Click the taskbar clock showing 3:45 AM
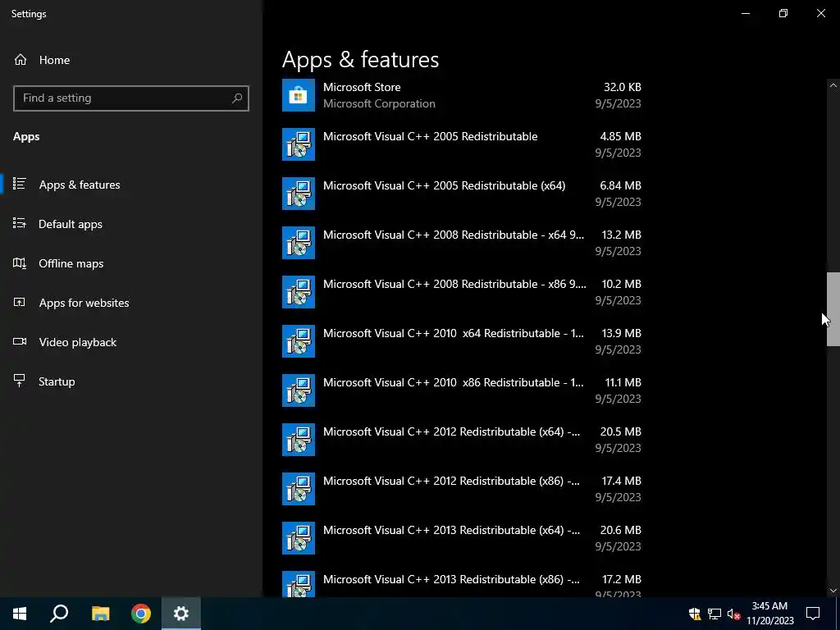The width and height of the screenshot is (840, 630). pos(769,614)
